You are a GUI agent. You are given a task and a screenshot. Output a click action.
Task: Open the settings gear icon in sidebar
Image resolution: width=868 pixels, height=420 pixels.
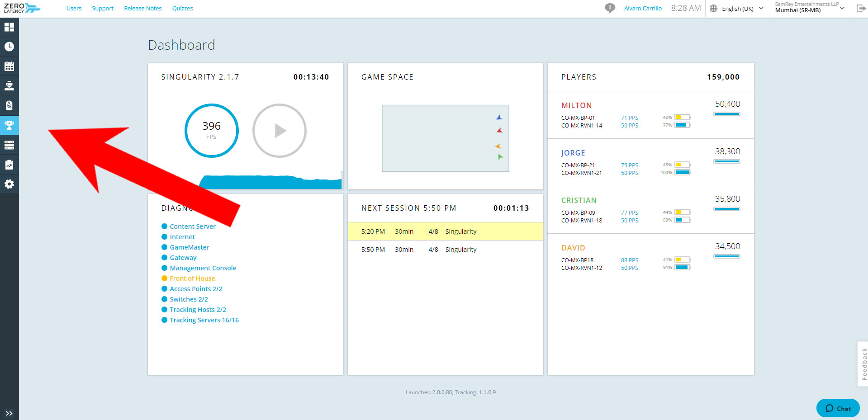coord(9,184)
